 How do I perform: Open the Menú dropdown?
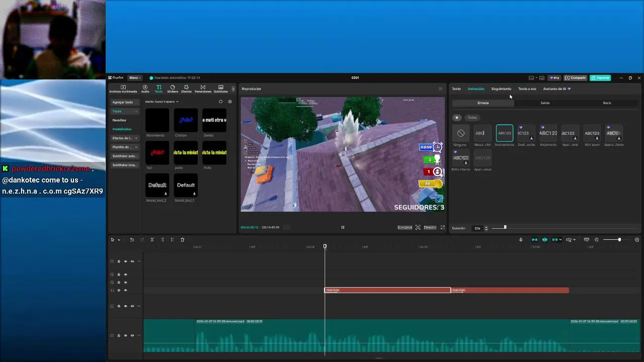(x=134, y=78)
